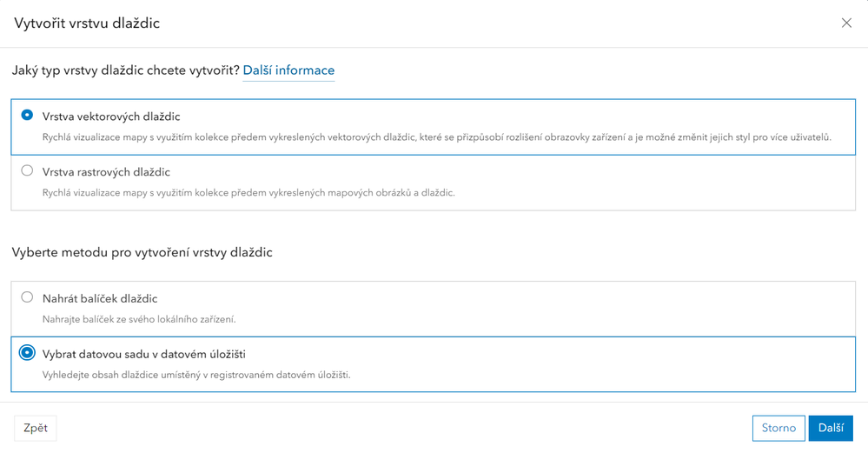Viewport: 868px width, 453px height.
Task: Click the 'Vrstva vektorových dlaždic' option label
Action: (x=111, y=117)
